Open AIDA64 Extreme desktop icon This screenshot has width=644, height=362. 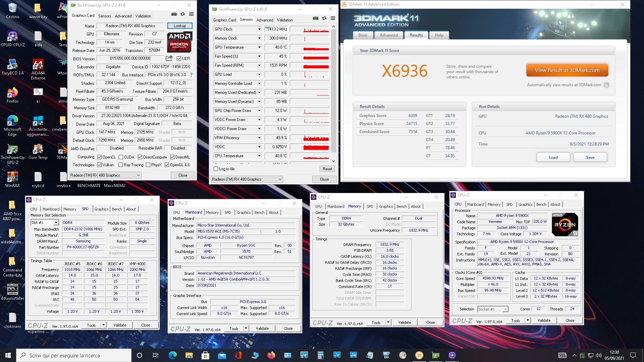(38, 69)
